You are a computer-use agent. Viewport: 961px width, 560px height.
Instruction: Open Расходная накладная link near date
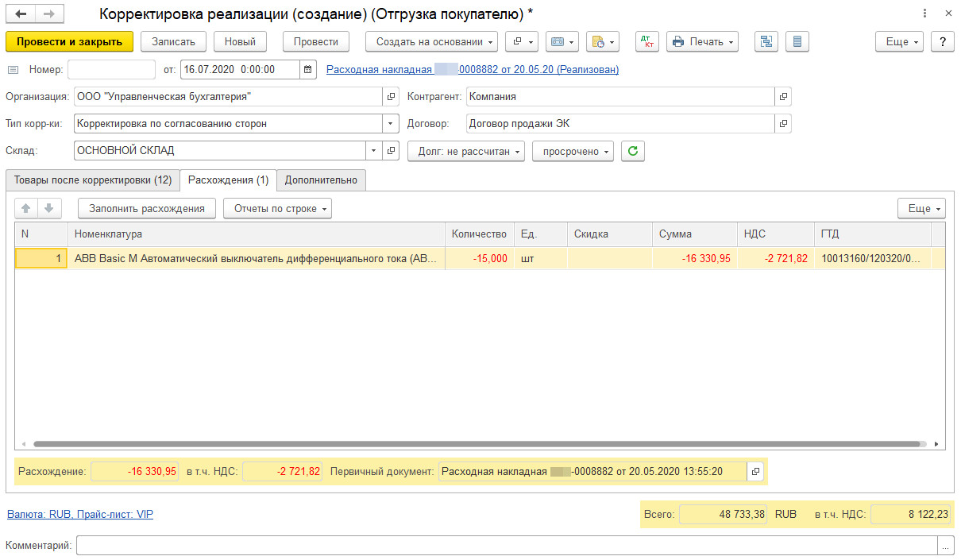(x=472, y=70)
